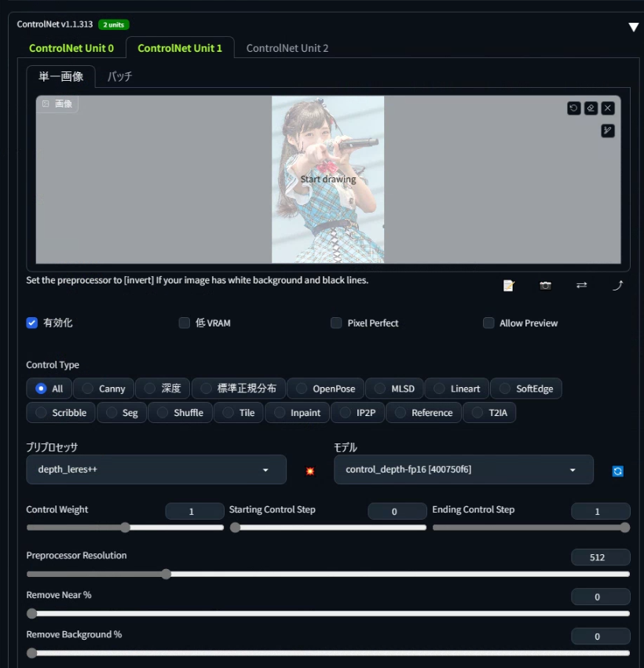Click the eraser icon on image canvas
Image resolution: width=644 pixels, height=668 pixels.
[x=591, y=108]
